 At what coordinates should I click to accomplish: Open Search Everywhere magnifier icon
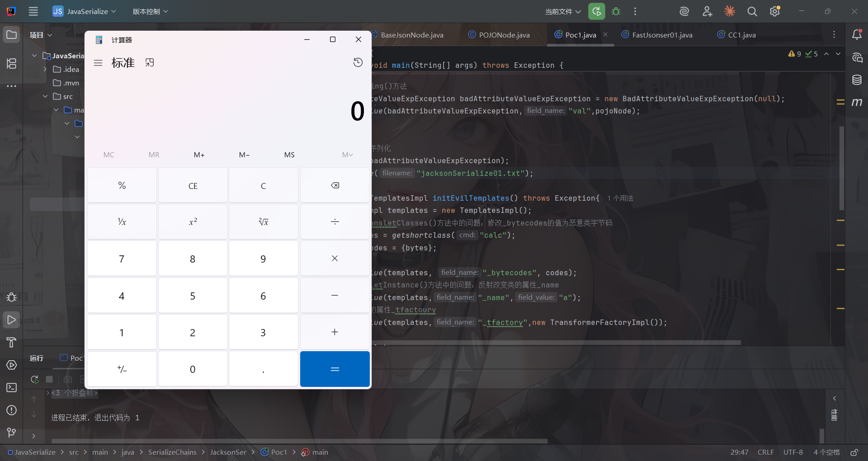pos(752,11)
